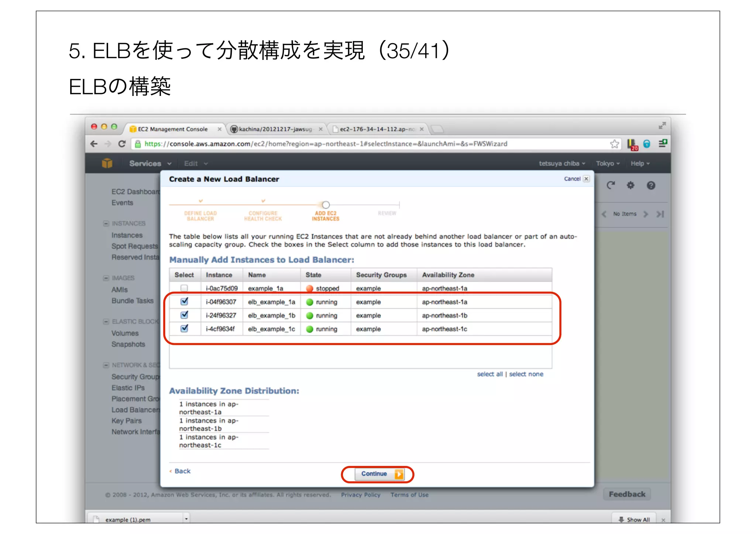Open the console settings gear icon
The height and width of the screenshot is (534, 756).
(630, 185)
